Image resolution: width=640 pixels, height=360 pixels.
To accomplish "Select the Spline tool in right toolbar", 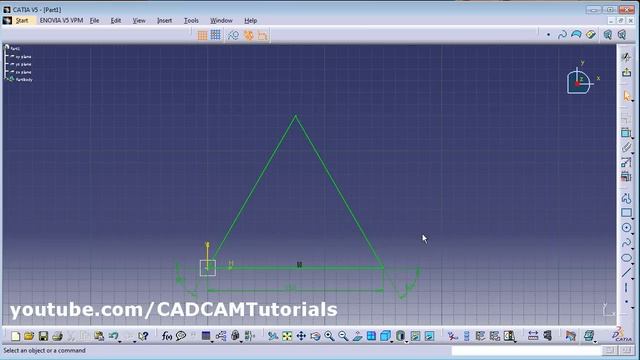I will pyautogui.click(x=627, y=243).
